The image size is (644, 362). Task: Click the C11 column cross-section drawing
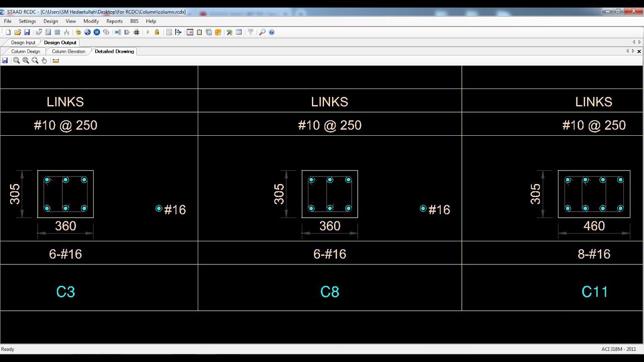[x=594, y=194]
